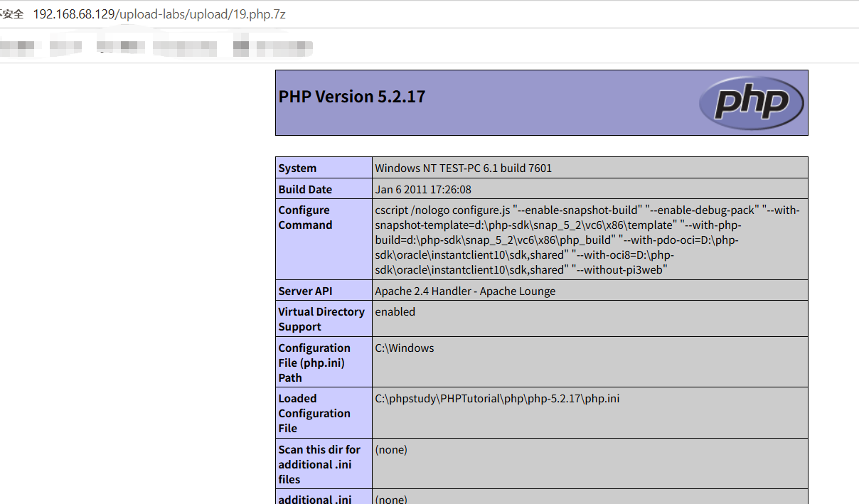Select the 'Server API' label cell
The image size is (859, 504).
324,290
